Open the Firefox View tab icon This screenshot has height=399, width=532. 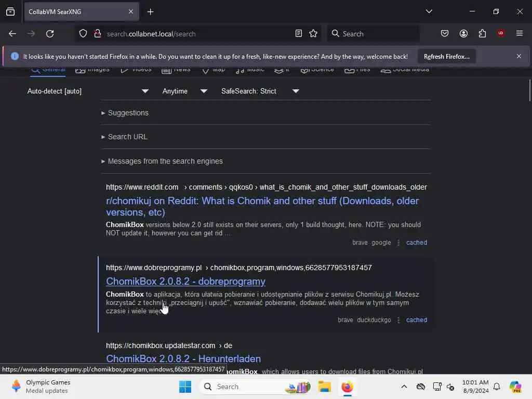(x=10, y=12)
